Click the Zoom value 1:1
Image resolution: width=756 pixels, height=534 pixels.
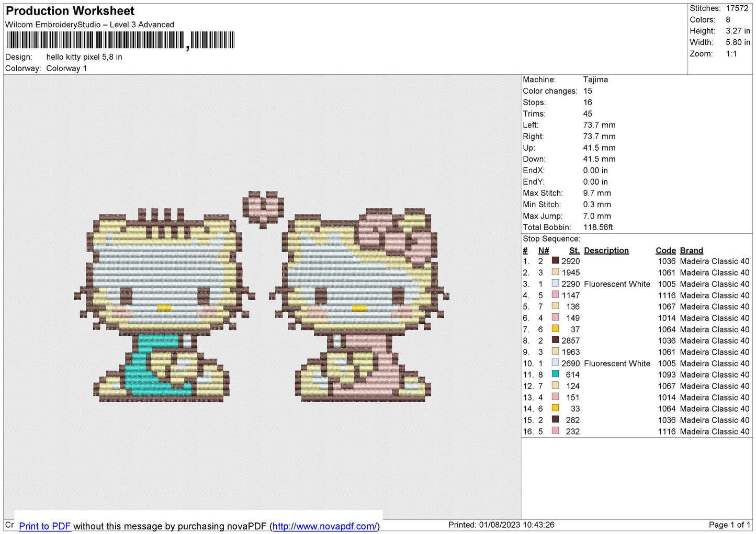click(731, 54)
